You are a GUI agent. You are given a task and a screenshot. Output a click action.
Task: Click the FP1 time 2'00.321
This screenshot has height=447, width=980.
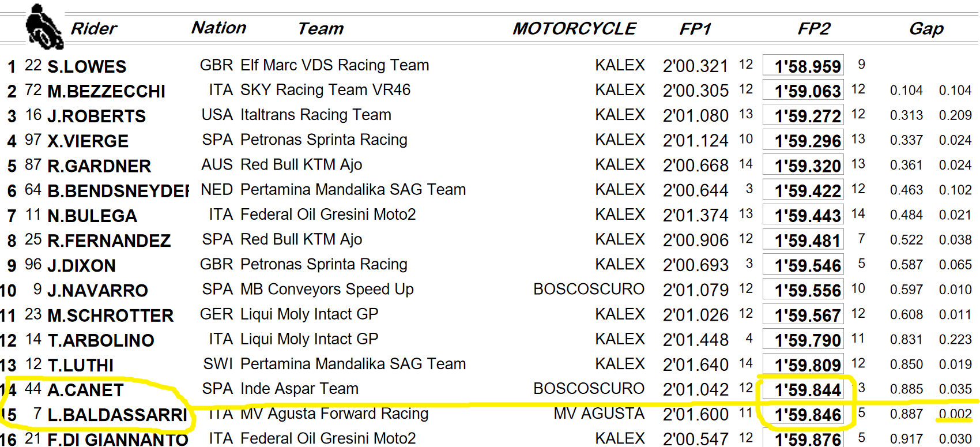tap(695, 66)
